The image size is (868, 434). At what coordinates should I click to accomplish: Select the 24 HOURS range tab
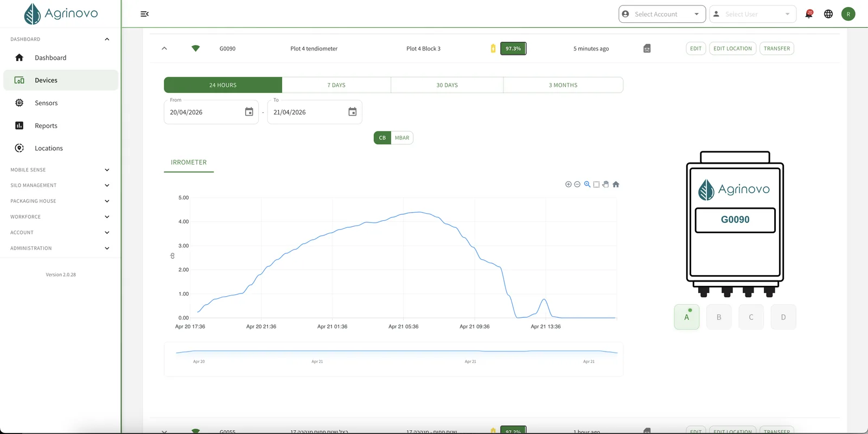(223, 85)
